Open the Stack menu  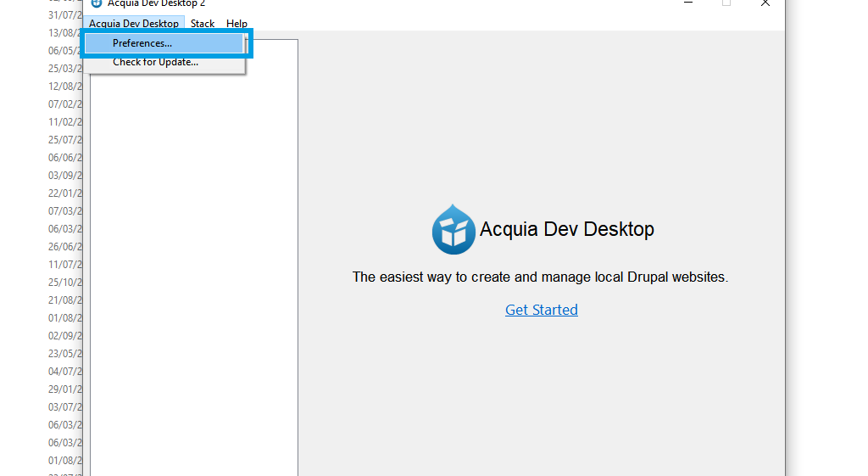coord(203,24)
